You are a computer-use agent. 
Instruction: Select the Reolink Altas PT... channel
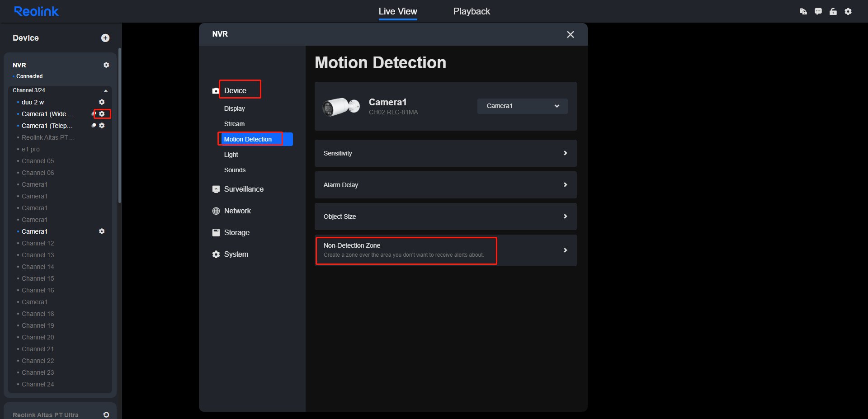pyautogui.click(x=47, y=137)
